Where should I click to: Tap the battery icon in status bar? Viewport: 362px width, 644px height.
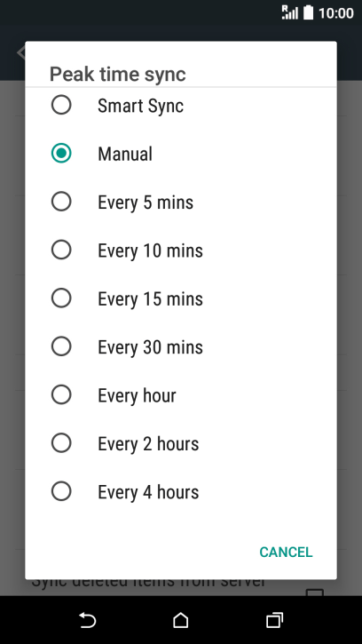pyautogui.click(x=308, y=12)
